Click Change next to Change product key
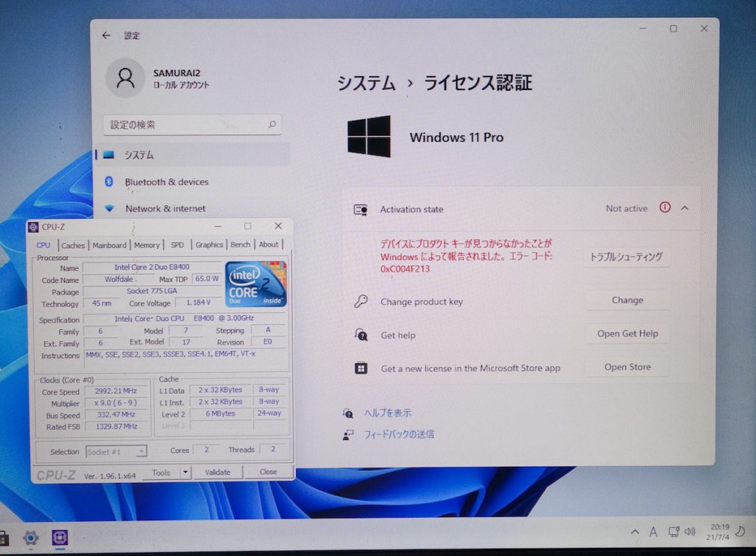The height and width of the screenshot is (556, 756). [627, 300]
